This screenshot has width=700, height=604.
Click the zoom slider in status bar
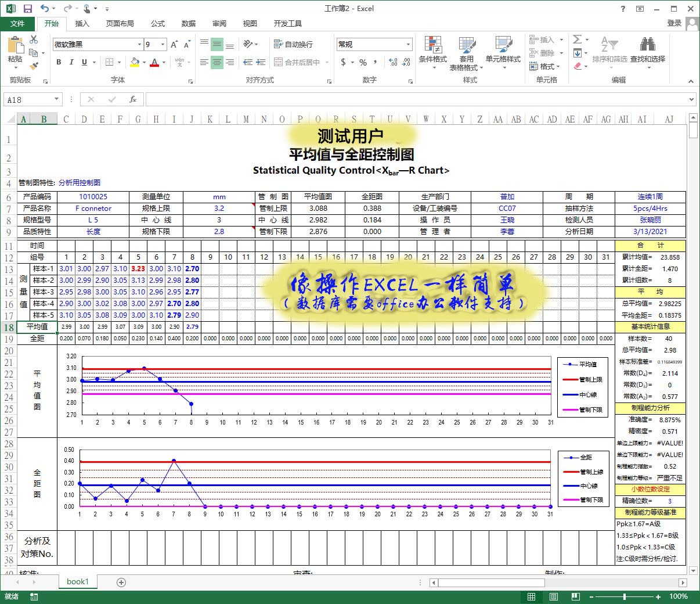point(625,596)
